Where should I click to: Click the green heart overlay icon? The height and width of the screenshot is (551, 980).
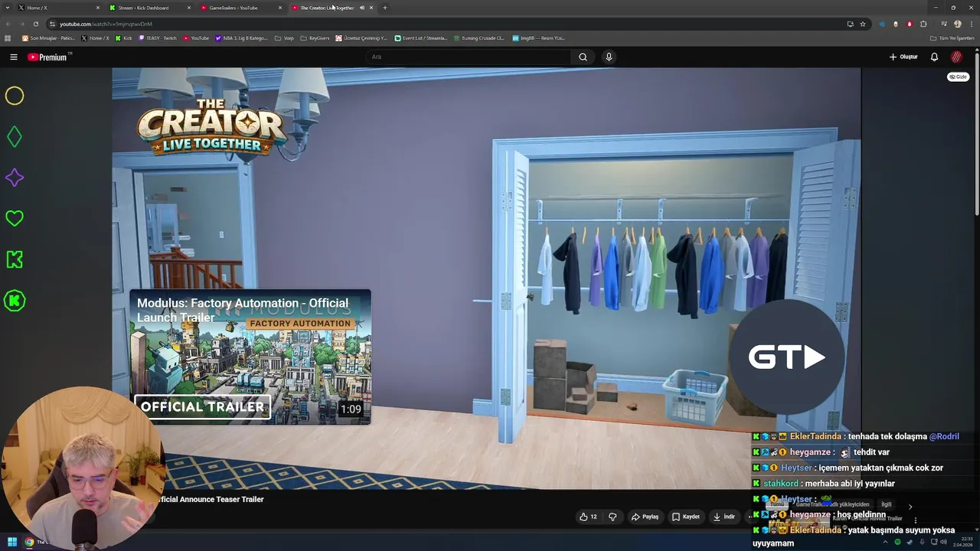(x=15, y=219)
